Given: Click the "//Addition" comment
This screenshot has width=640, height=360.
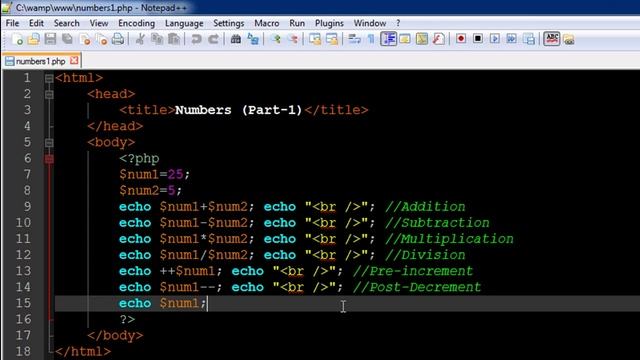Looking at the screenshot, I should [x=425, y=207].
